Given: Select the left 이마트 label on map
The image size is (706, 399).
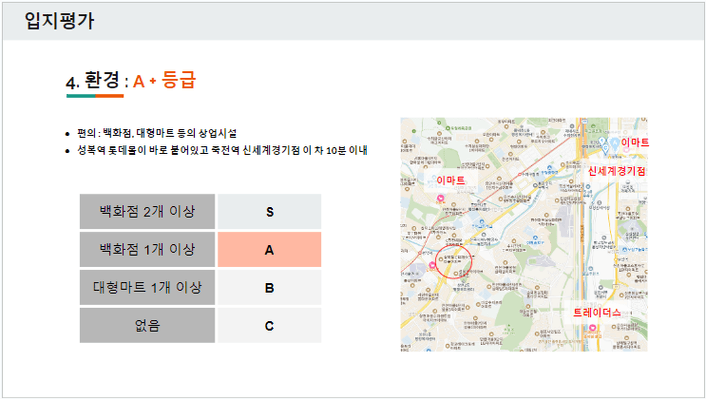Looking at the screenshot, I should (451, 180).
